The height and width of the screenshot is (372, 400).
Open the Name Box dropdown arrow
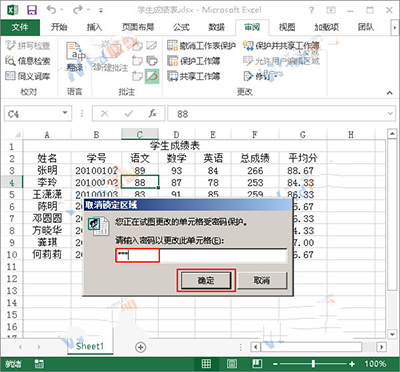65,113
